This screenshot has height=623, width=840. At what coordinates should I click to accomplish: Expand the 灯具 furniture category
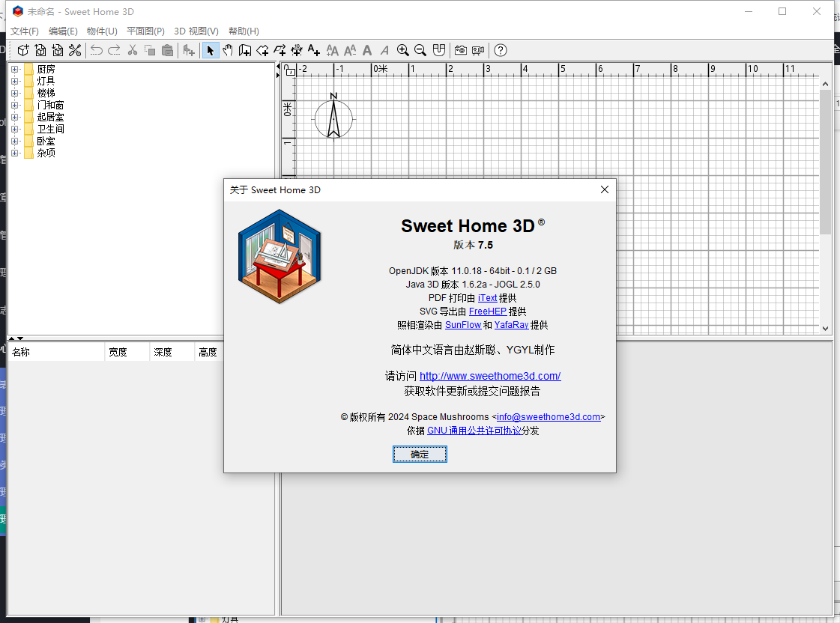coord(14,81)
